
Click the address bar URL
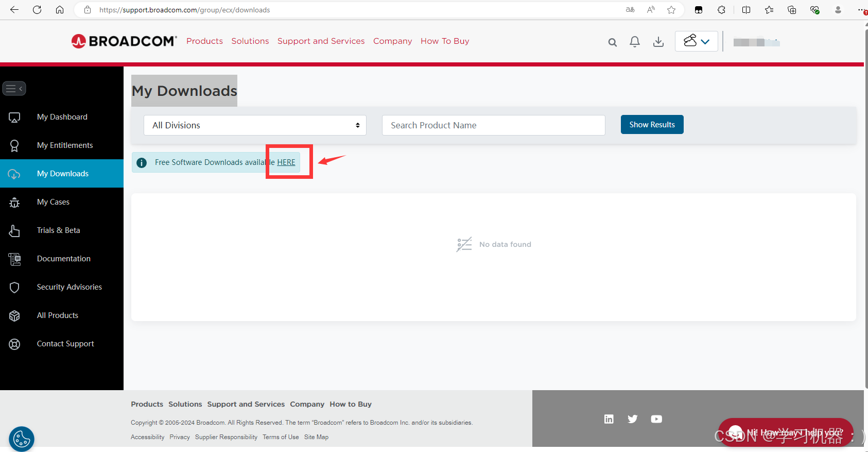click(x=184, y=10)
